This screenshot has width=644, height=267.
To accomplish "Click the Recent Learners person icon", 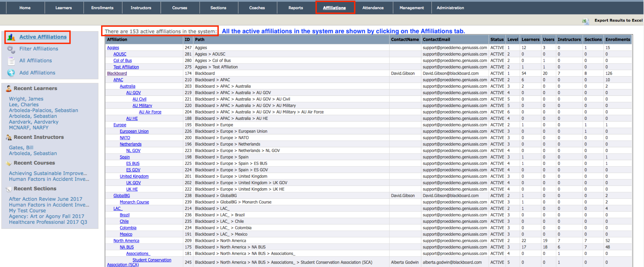I will (9, 88).
